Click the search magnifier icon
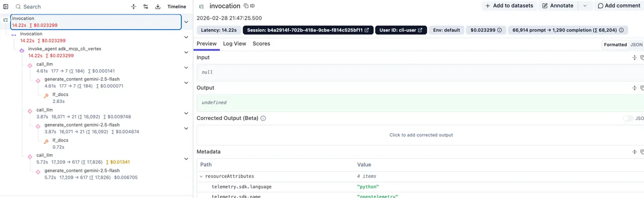 [x=18, y=7]
